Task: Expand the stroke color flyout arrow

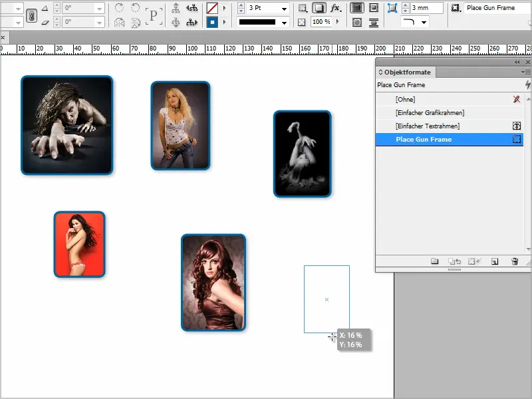Action: (x=224, y=23)
